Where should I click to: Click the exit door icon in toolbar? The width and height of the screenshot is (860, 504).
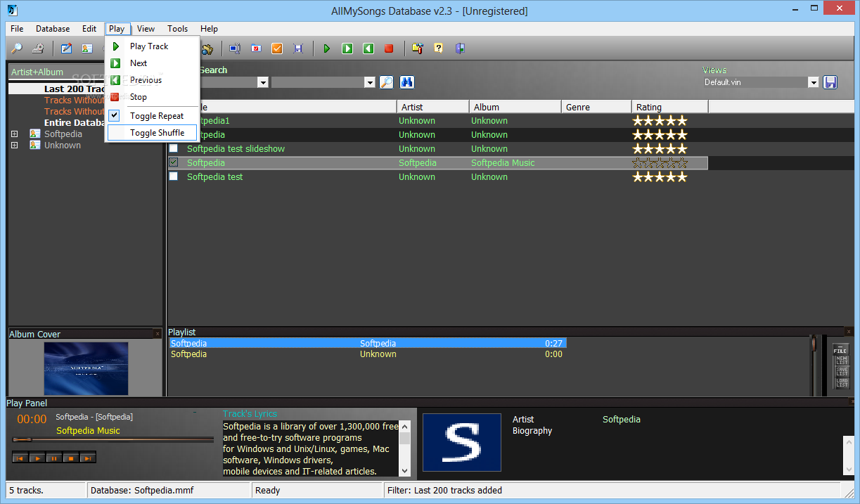click(x=460, y=49)
